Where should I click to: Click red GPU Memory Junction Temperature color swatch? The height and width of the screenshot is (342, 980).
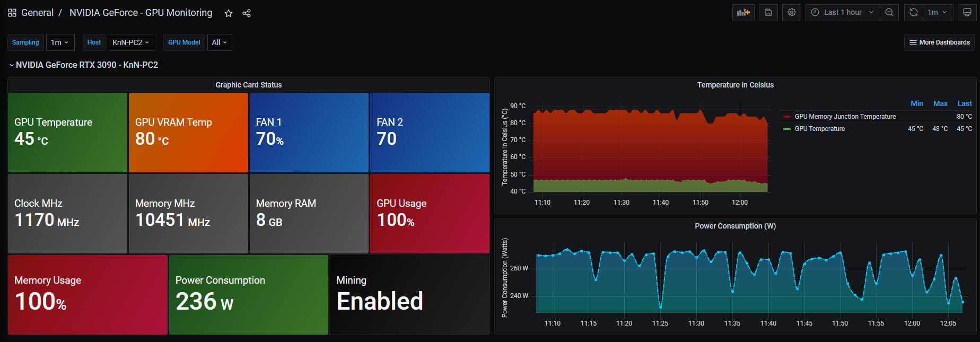[787, 117]
